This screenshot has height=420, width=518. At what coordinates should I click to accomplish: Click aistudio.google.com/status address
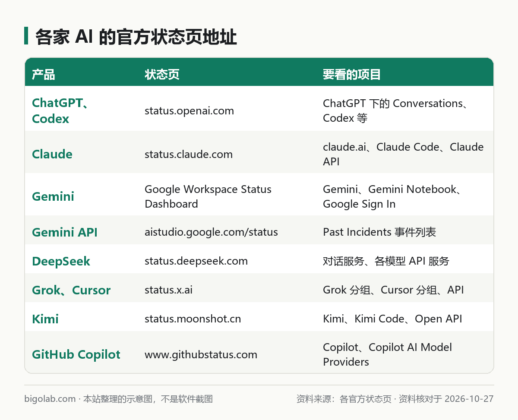coord(211,232)
